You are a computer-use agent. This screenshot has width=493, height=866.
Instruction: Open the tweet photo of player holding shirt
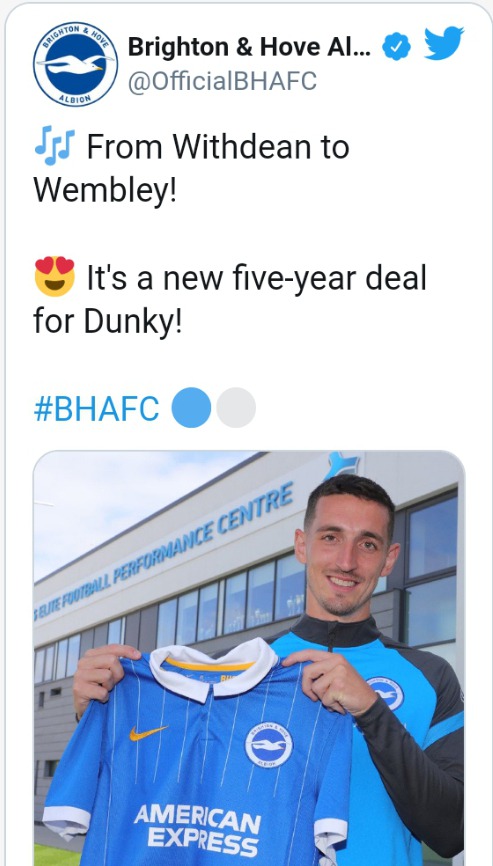click(x=248, y=658)
